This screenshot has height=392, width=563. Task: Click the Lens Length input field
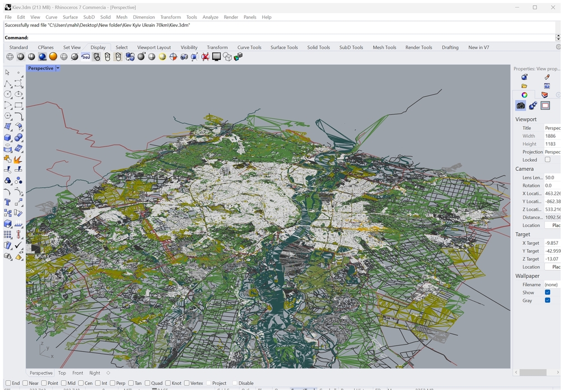point(552,178)
